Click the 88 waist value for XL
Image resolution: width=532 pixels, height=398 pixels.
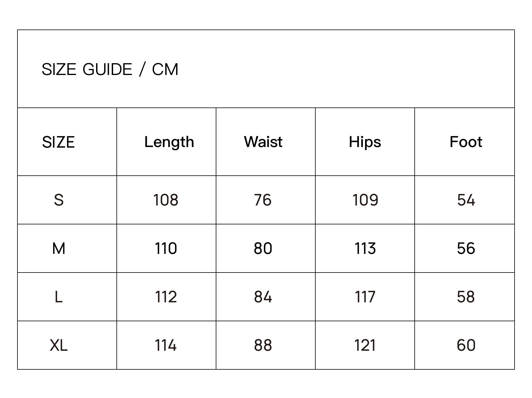click(263, 345)
